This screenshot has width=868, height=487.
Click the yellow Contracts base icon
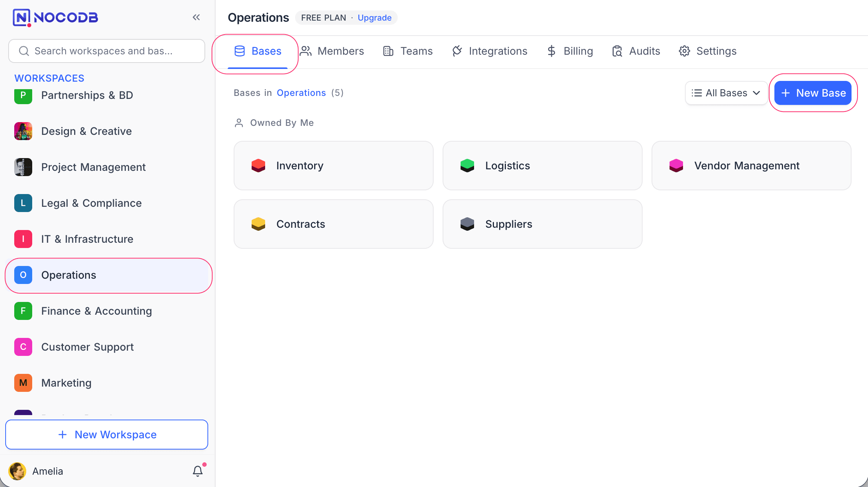click(258, 224)
